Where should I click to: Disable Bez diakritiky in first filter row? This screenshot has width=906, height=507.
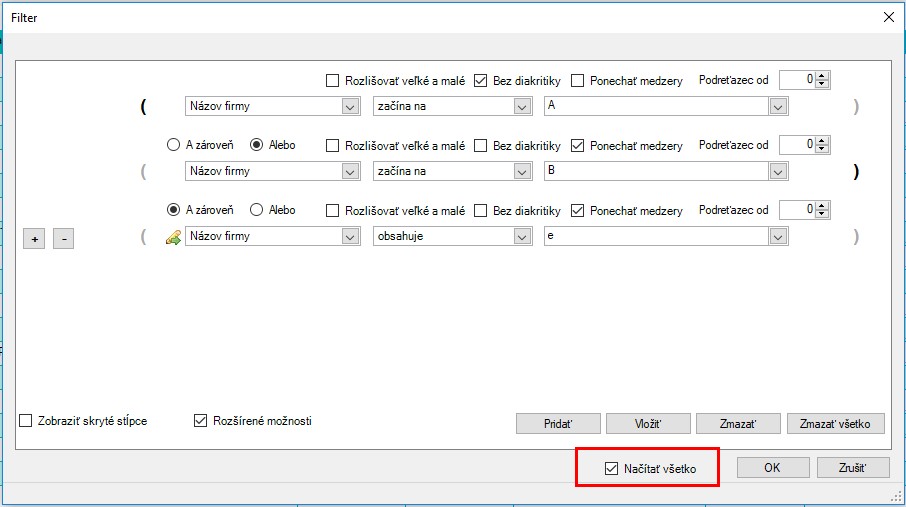[x=480, y=80]
